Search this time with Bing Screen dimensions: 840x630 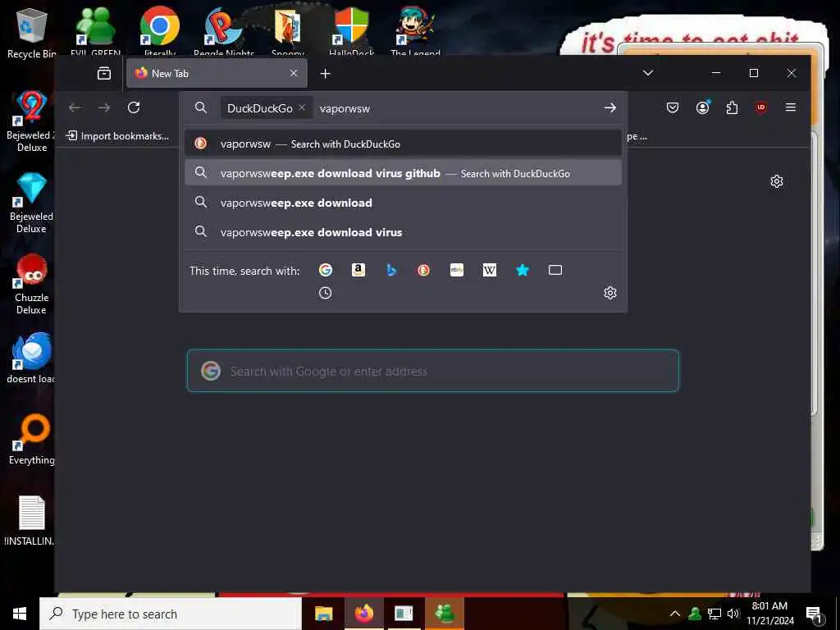[391, 270]
